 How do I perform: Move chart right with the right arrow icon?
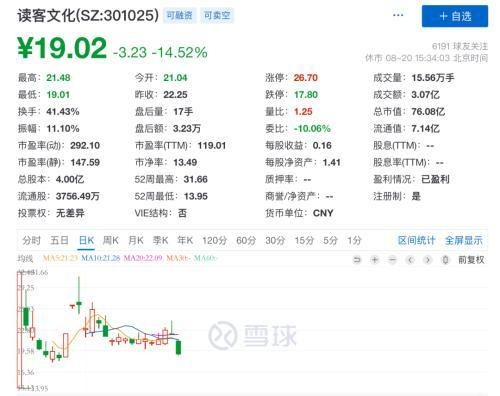pyautogui.click(x=428, y=260)
